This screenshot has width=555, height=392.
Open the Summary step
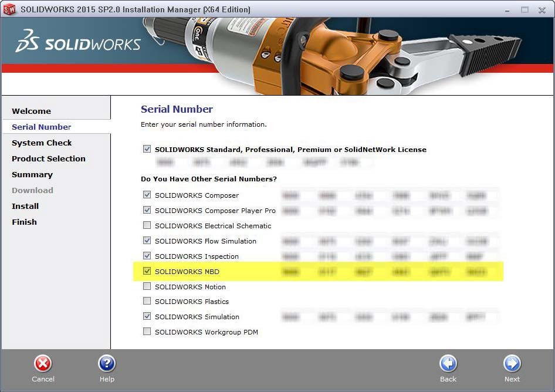click(x=32, y=174)
